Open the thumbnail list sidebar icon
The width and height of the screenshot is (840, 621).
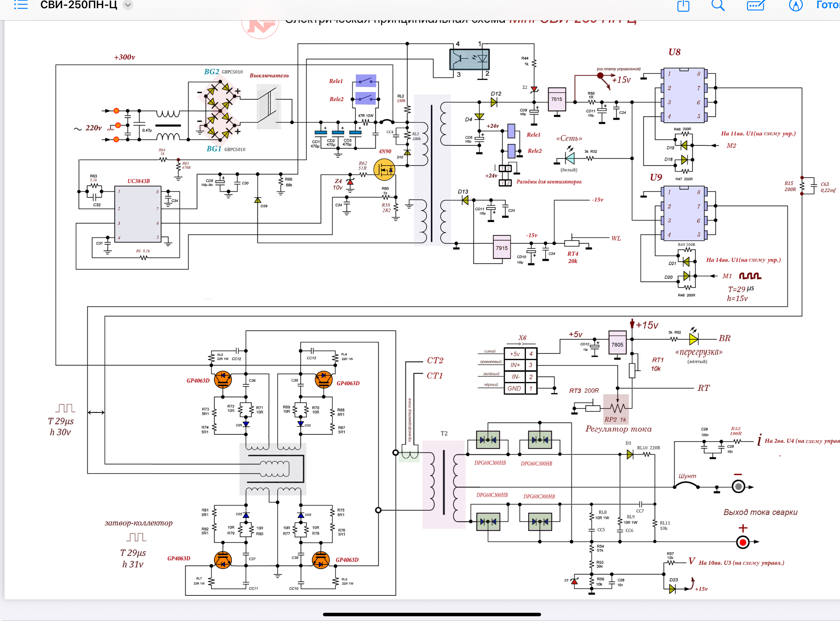pos(21,5)
